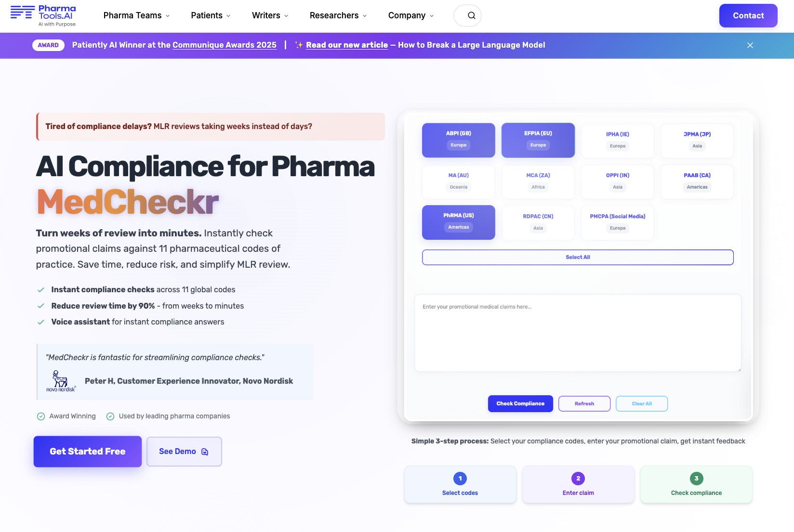Enable the JPMA (JP) compliance code

point(697,141)
